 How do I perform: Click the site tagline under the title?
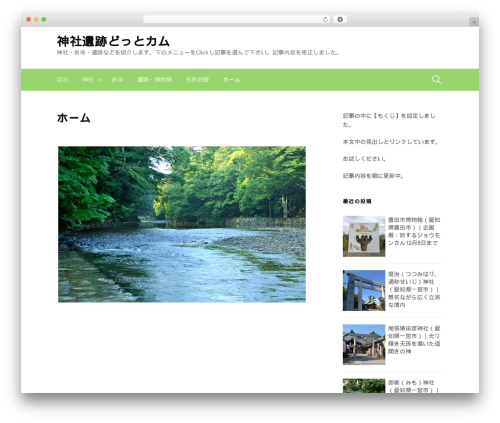pos(198,53)
